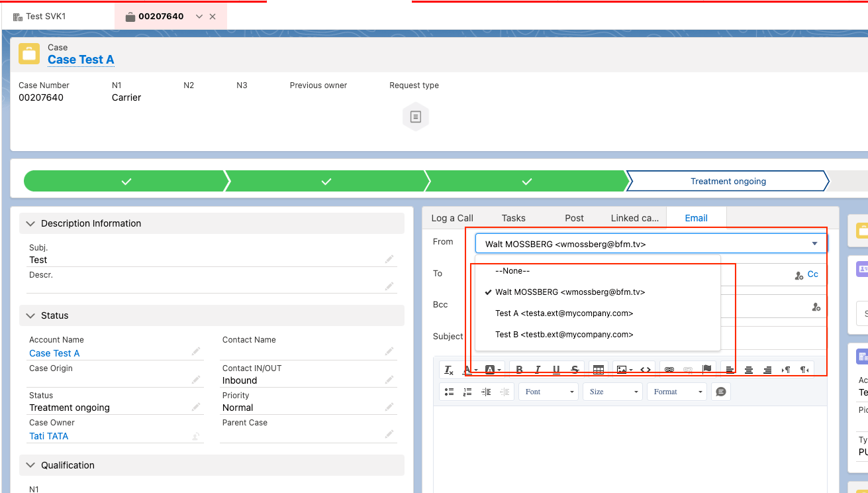Set left-to-right text direction
868x493 pixels.
coord(786,370)
